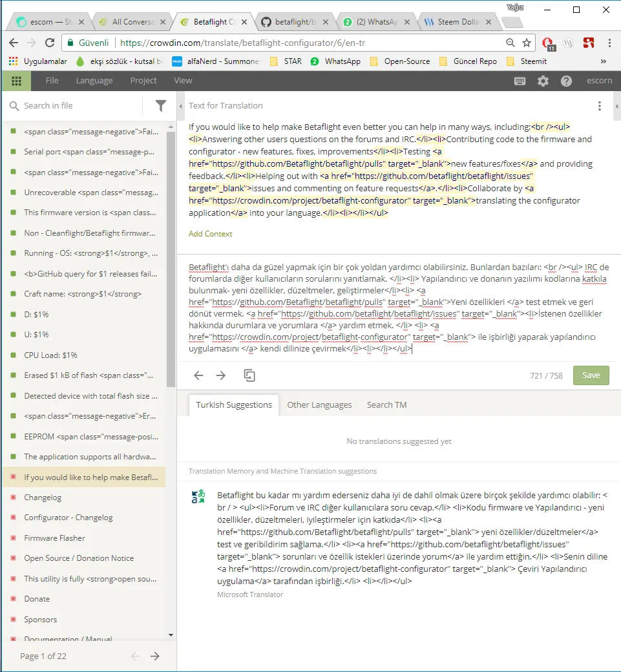The height and width of the screenshot is (672, 621).
Task: Switch to WhatsApp browser tab
Action: tap(376, 22)
